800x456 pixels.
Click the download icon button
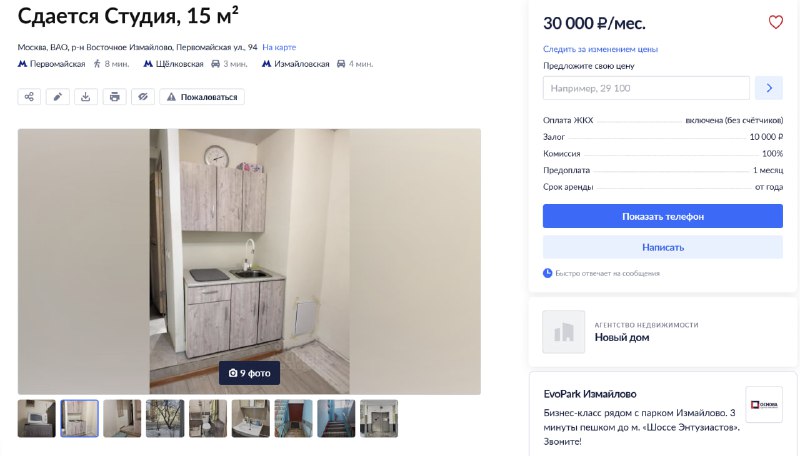[x=86, y=97]
